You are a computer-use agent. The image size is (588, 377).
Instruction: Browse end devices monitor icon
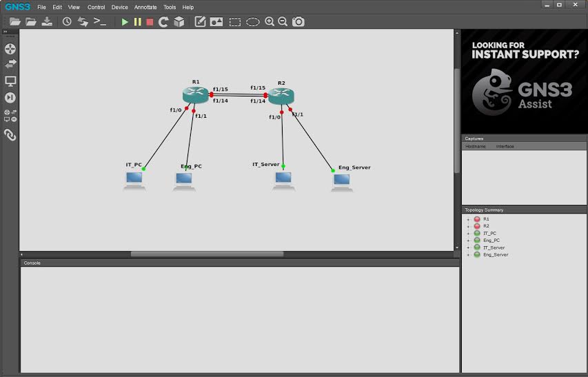point(10,81)
